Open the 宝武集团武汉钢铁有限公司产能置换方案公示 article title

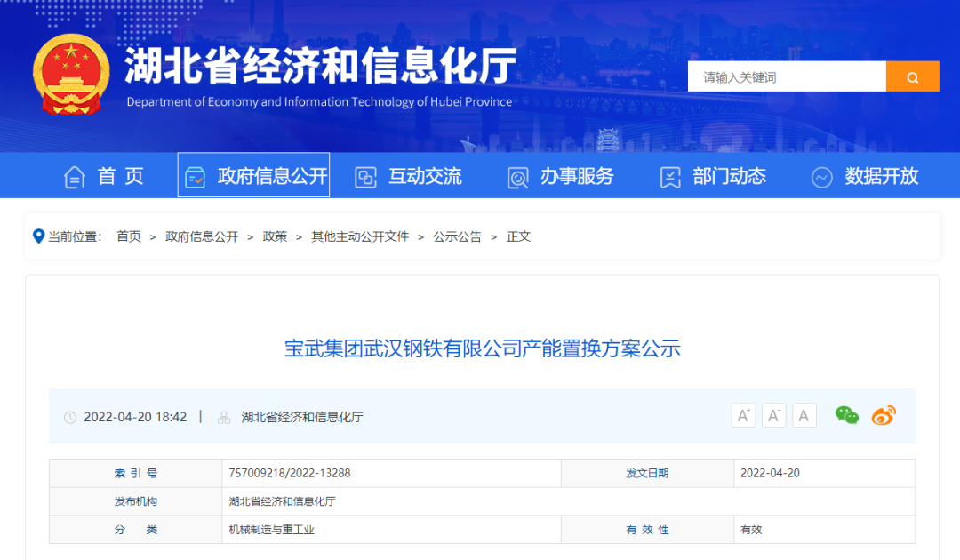coord(480,350)
